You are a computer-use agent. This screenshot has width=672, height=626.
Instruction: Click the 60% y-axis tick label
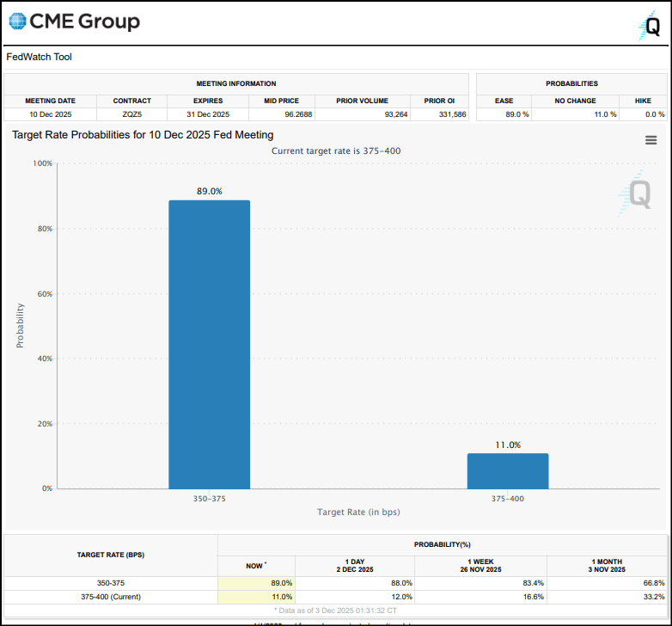[45, 294]
